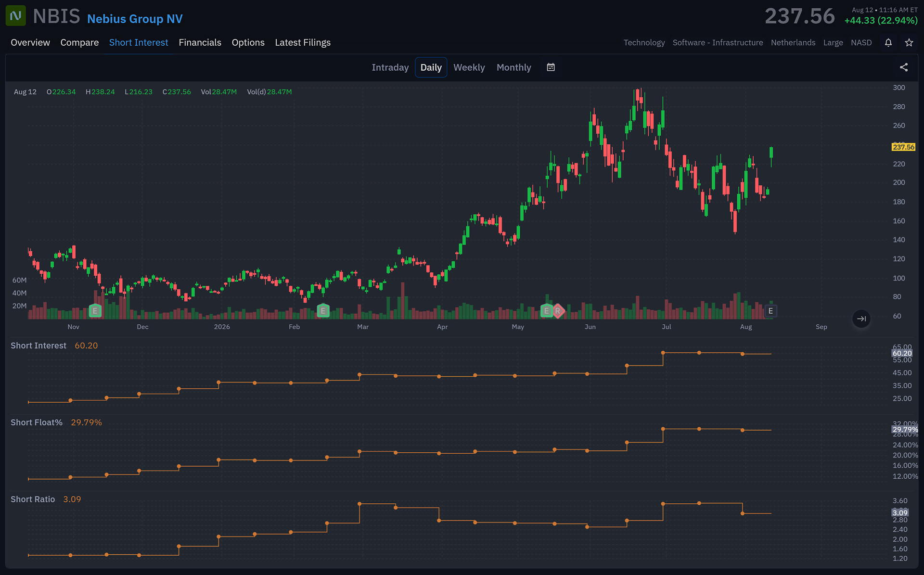Jump to latest bar arrow button

861,319
